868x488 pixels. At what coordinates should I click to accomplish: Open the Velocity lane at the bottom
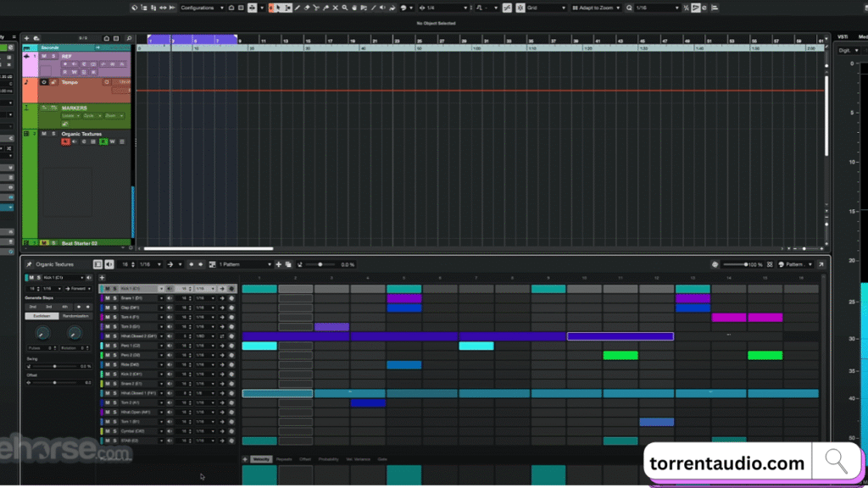coord(262,459)
